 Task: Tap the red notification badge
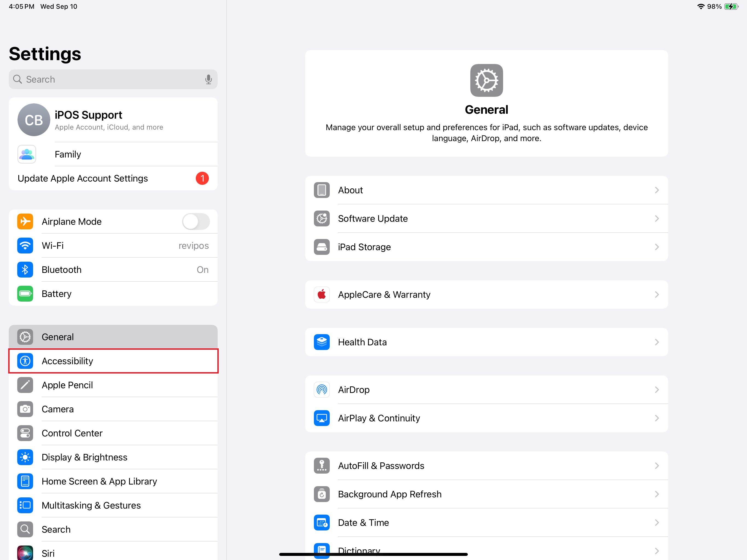click(202, 178)
